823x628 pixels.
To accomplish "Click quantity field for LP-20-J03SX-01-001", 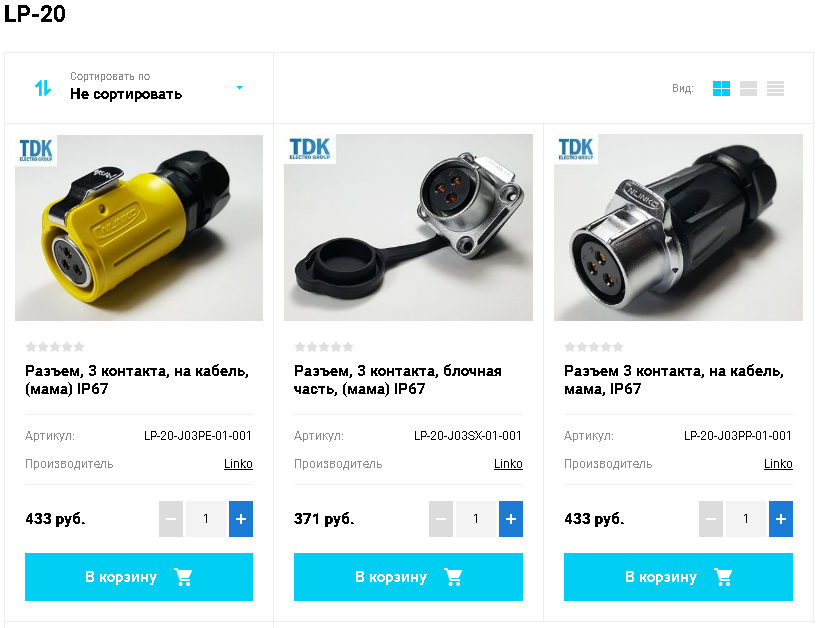I will click(x=476, y=519).
